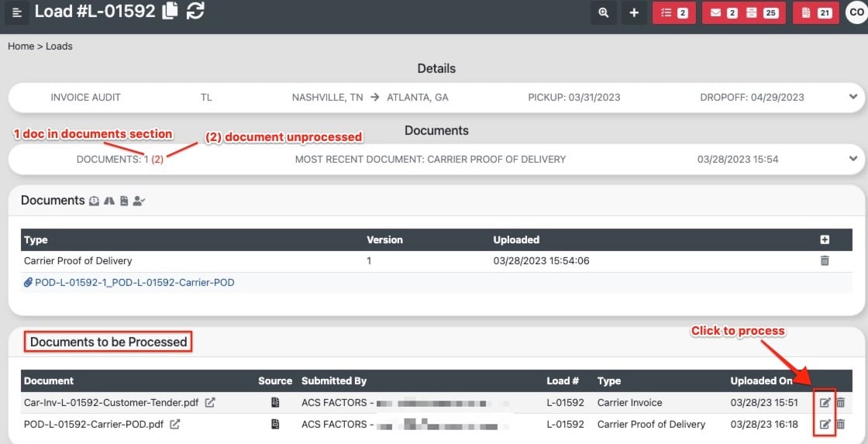Click the user-check icon beside Documents heading
The height and width of the screenshot is (444, 868).
click(139, 201)
